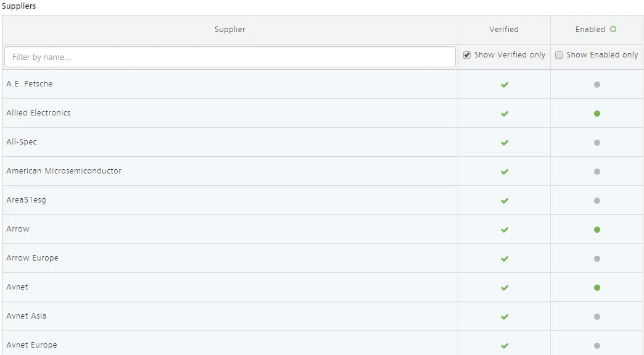This screenshot has height=355, width=644.
Task: Click the verified checkmark for Avnet Asia
Action: tap(505, 317)
